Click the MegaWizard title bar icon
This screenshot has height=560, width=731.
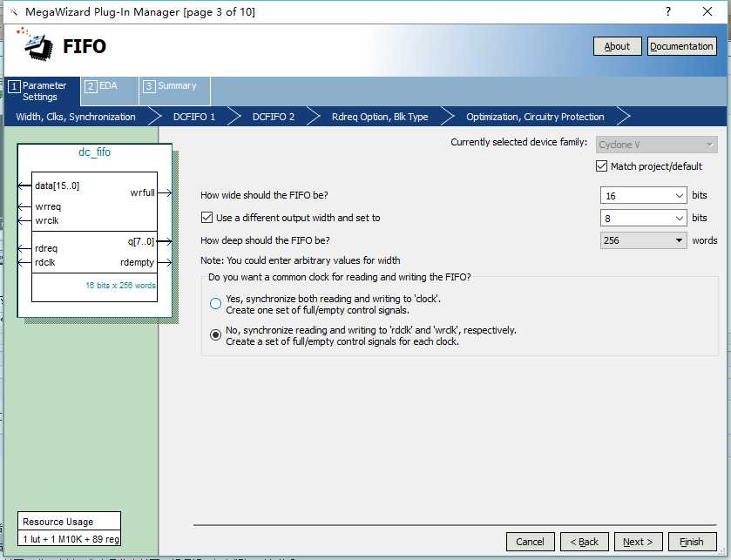point(14,12)
